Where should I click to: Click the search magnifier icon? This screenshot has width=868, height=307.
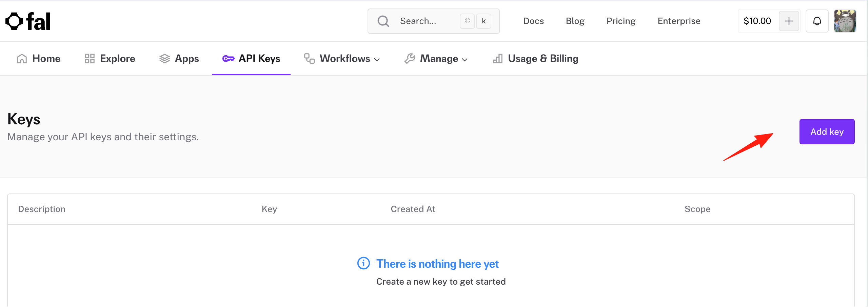pyautogui.click(x=383, y=21)
